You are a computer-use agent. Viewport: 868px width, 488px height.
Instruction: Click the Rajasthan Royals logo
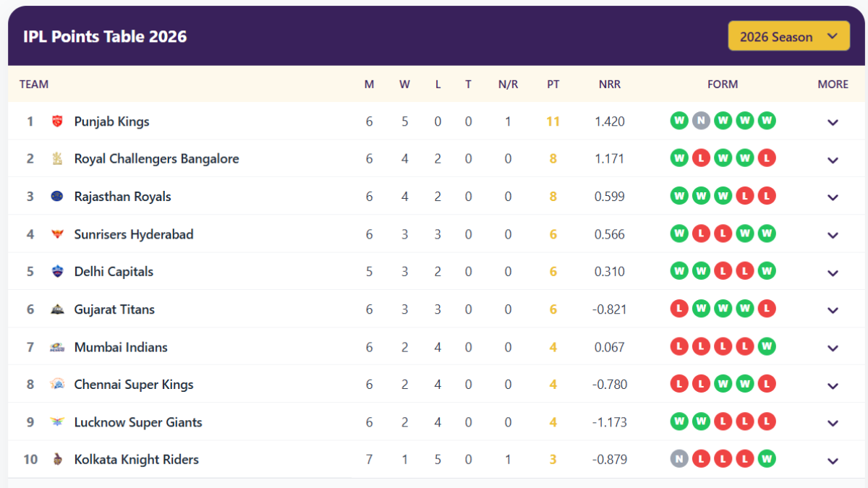59,196
